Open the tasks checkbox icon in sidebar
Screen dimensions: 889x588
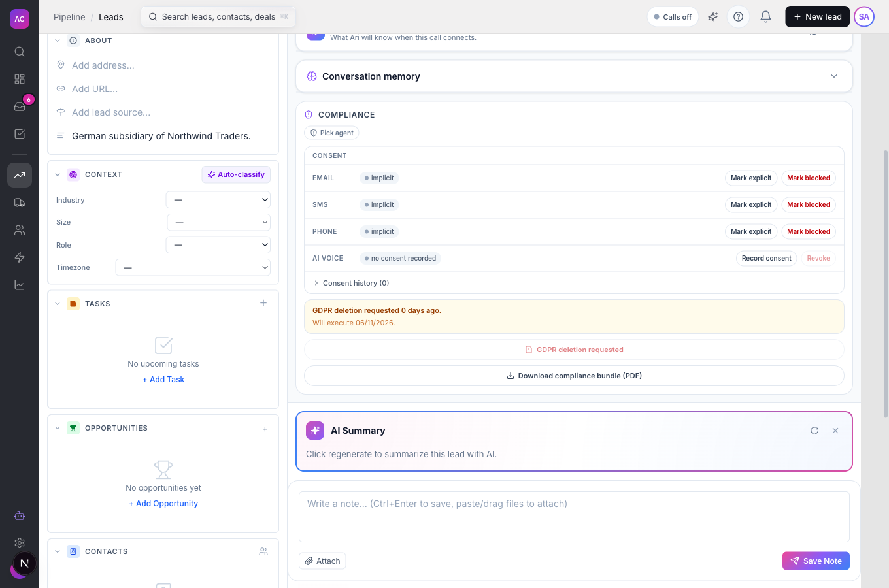(x=20, y=134)
